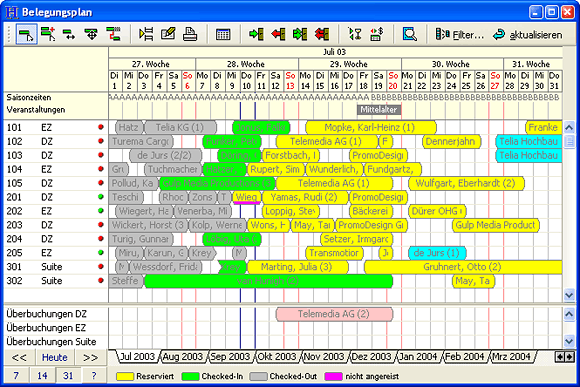Select the Jul 2003 tab

pos(136,357)
